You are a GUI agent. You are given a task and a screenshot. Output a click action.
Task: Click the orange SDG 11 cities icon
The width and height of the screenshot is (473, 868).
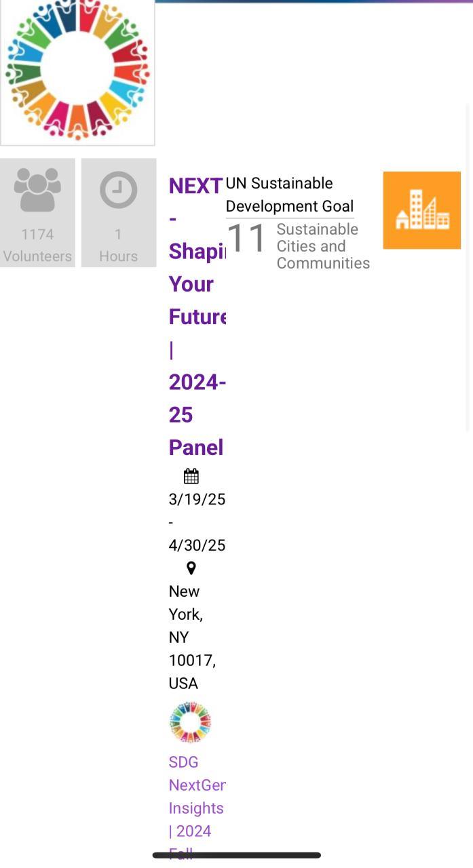click(x=421, y=210)
